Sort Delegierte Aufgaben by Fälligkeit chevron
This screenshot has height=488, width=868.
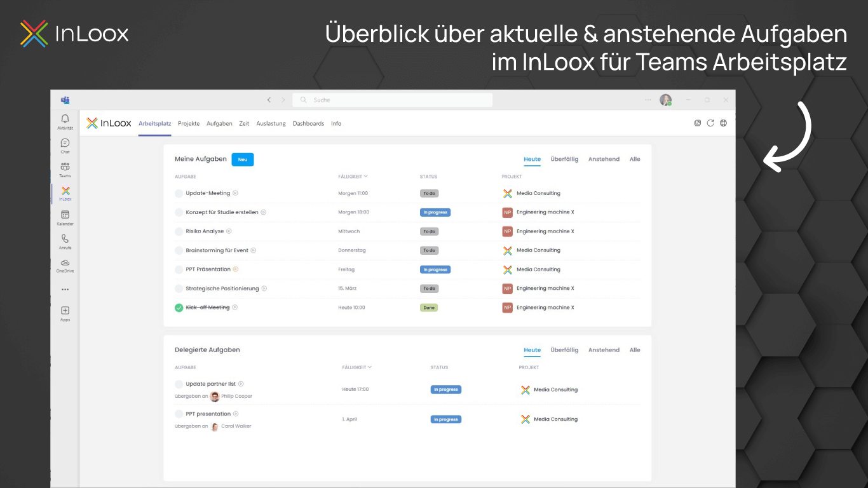pyautogui.click(x=370, y=367)
